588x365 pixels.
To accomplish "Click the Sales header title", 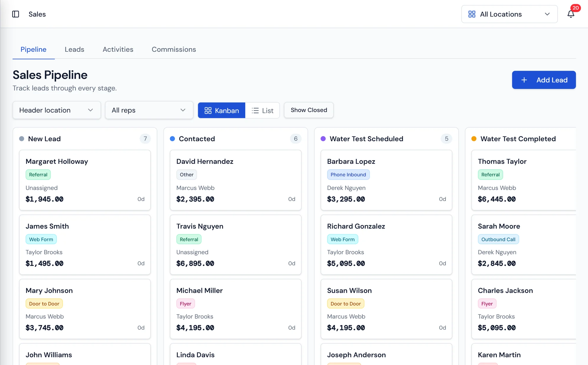I will 37,14.
